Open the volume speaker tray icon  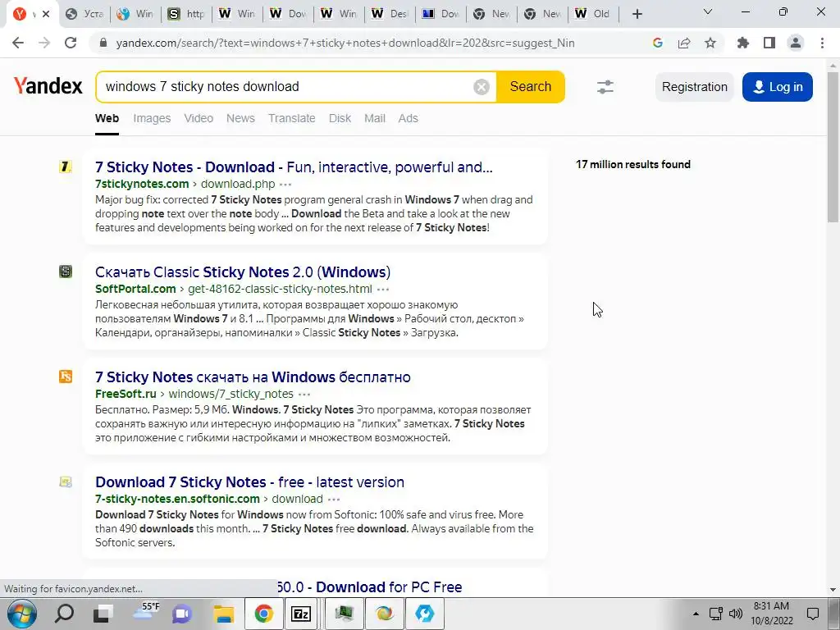[736, 614]
